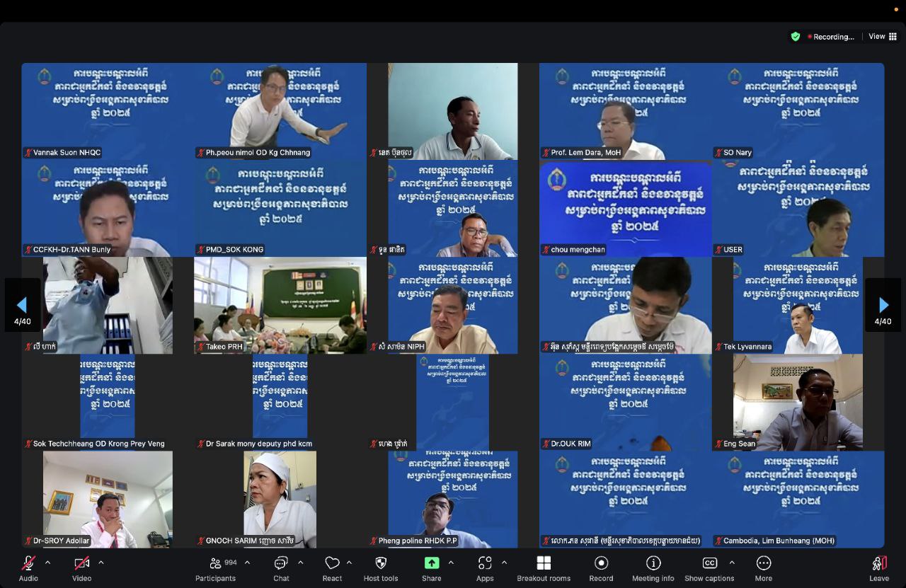Select CCFKH-Dr.TANN Bunly video tile
Image resolution: width=906 pixels, height=588 pixels.
(108, 208)
